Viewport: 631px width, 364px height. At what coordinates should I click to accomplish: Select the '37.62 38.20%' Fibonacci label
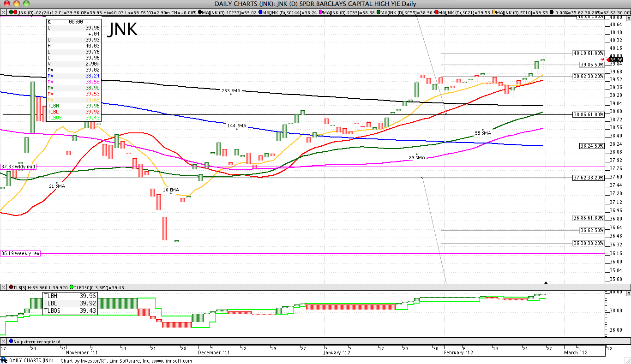coord(588,178)
